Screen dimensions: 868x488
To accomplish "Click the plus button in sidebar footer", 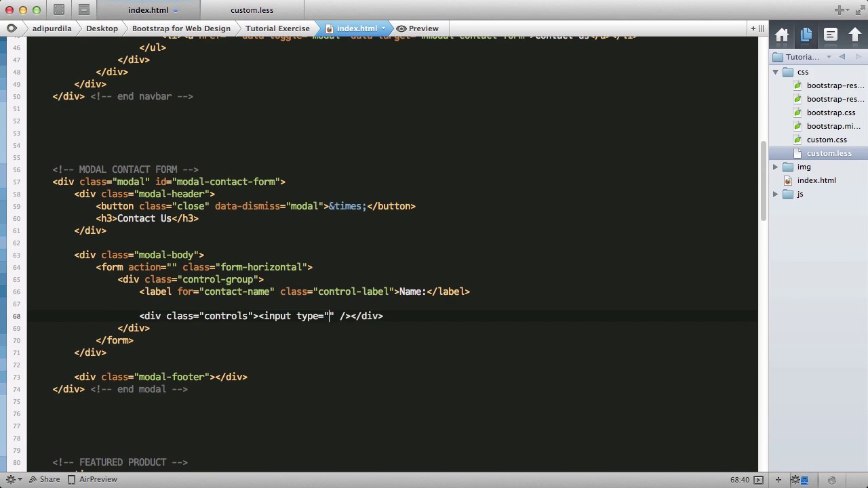I will pyautogui.click(x=778, y=480).
